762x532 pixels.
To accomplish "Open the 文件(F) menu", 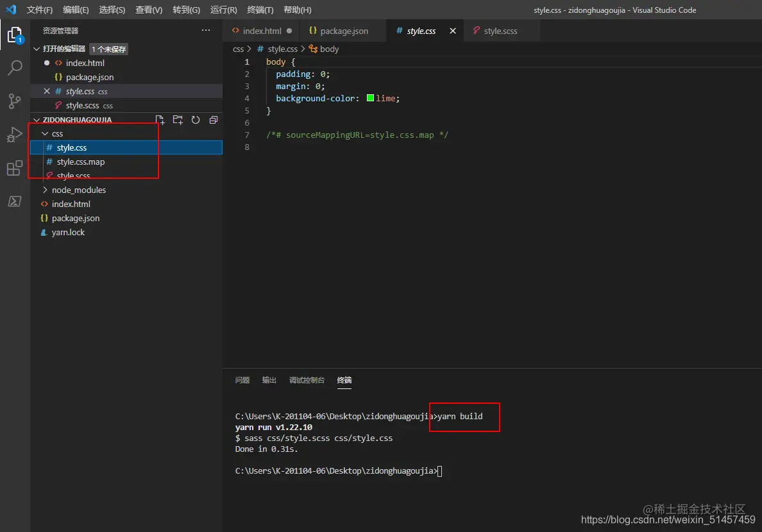I will (x=39, y=10).
